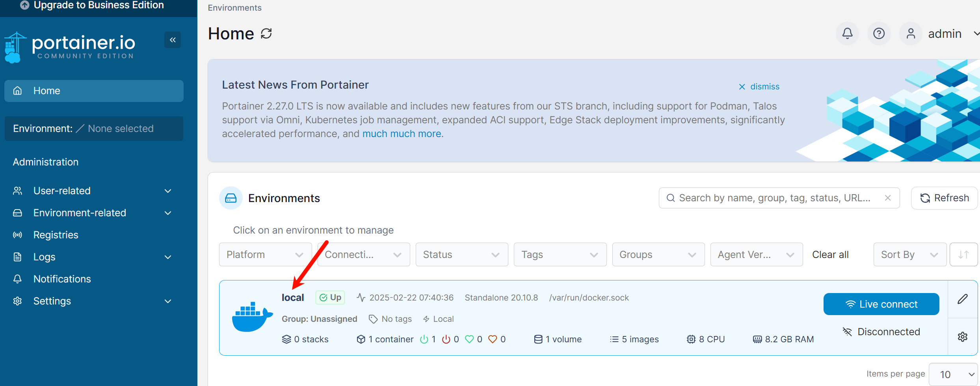Click the Live connect button

coord(881,304)
